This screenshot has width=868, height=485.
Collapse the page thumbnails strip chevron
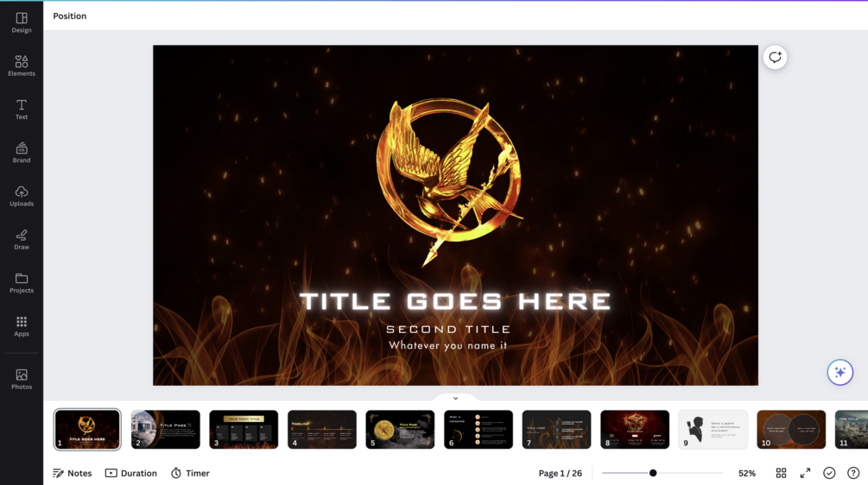(455, 398)
